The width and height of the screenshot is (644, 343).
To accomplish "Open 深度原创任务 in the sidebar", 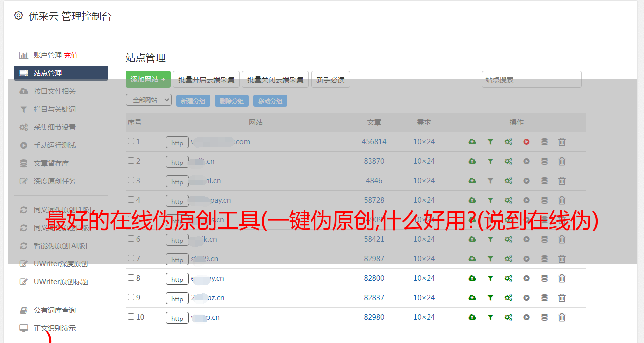I will (55, 181).
